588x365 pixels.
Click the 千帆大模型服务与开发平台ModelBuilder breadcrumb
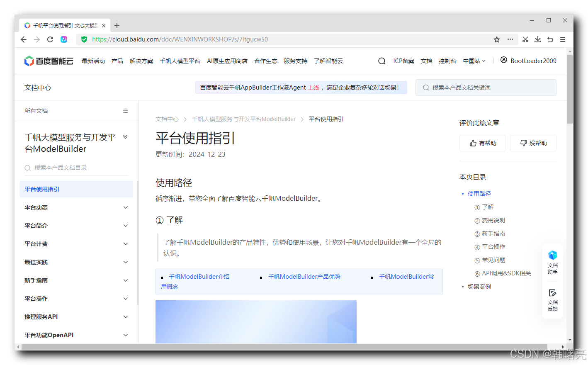[244, 119]
